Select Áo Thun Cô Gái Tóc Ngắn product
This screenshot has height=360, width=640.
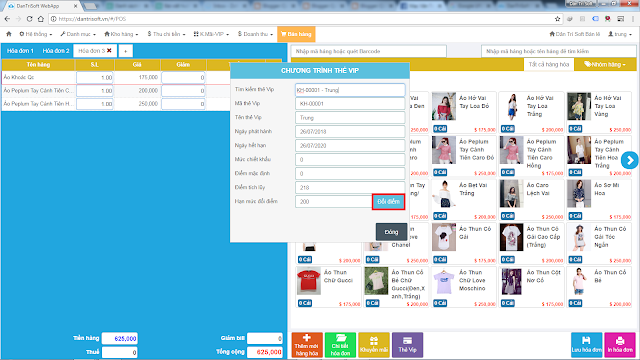coord(599,244)
